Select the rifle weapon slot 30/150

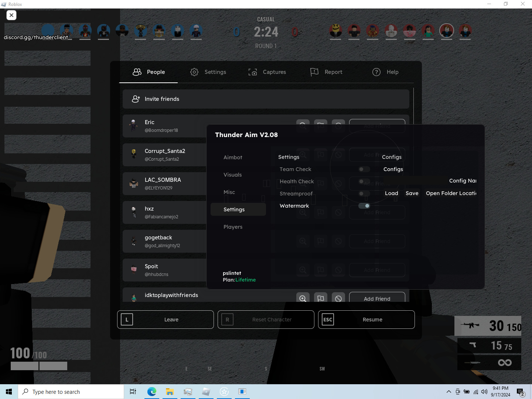tap(488, 326)
